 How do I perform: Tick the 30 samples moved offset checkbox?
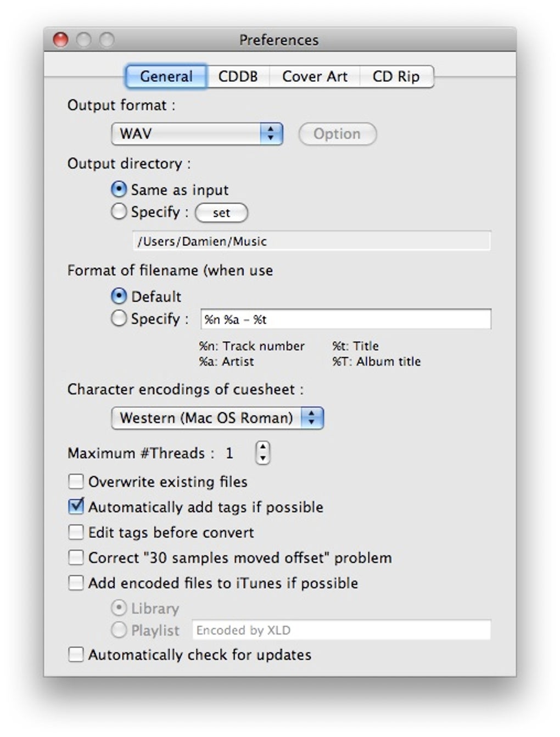(76, 558)
